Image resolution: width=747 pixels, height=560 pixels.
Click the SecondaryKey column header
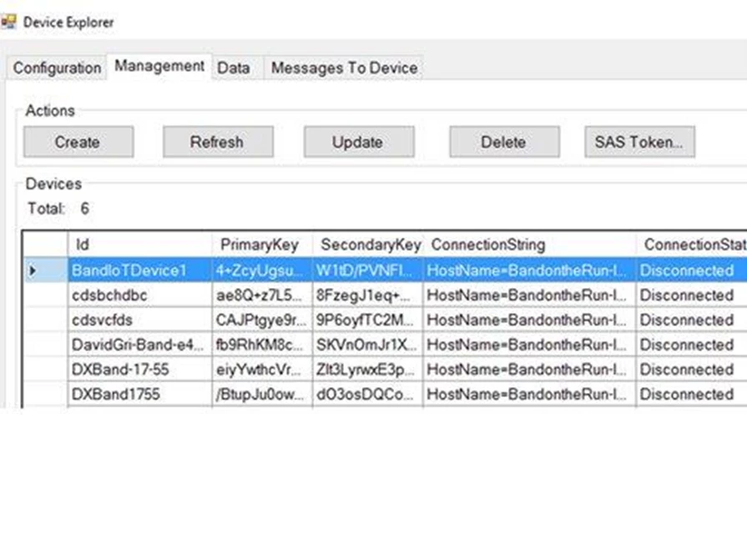click(369, 245)
